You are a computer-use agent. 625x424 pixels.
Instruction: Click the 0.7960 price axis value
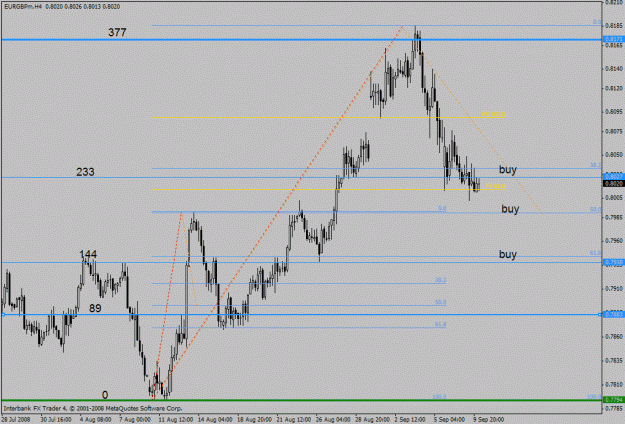[x=614, y=241]
